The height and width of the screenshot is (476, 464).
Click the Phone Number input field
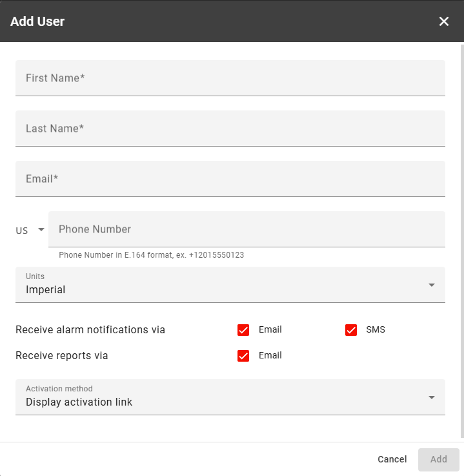pos(246,229)
